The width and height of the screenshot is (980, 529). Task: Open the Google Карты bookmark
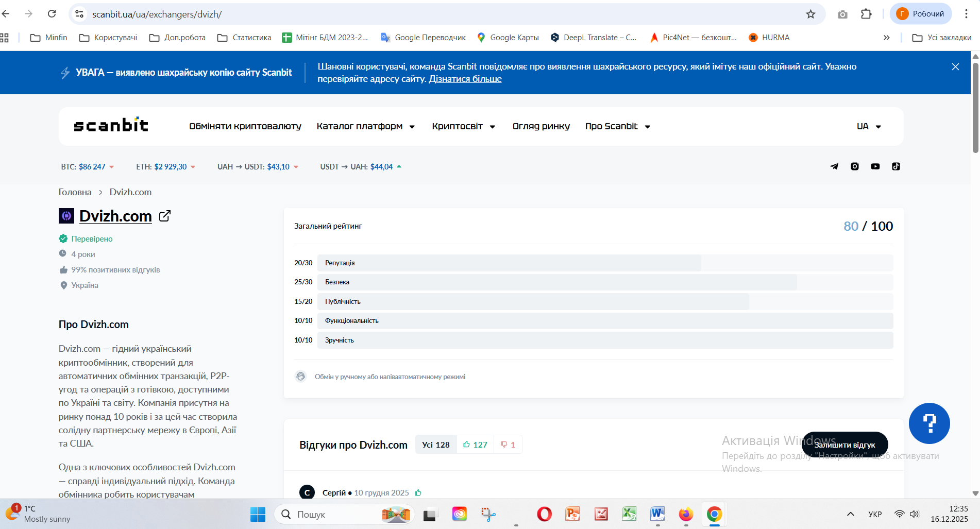point(508,38)
